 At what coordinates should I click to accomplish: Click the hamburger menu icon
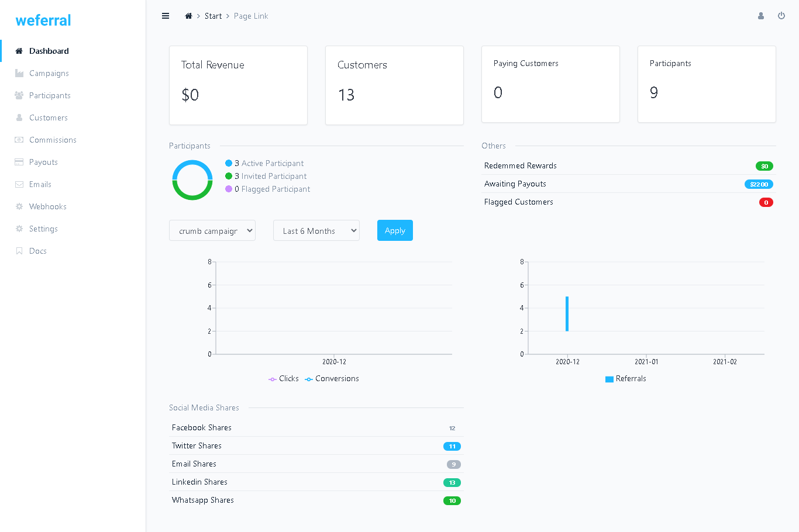[166, 16]
